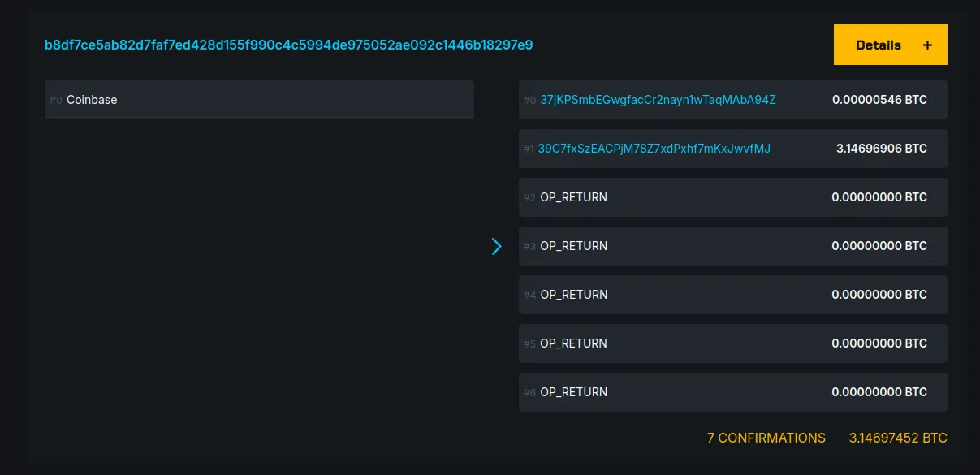The image size is (980, 475).
Task: Select the Coinbase input row
Action: click(x=259, y=99)
